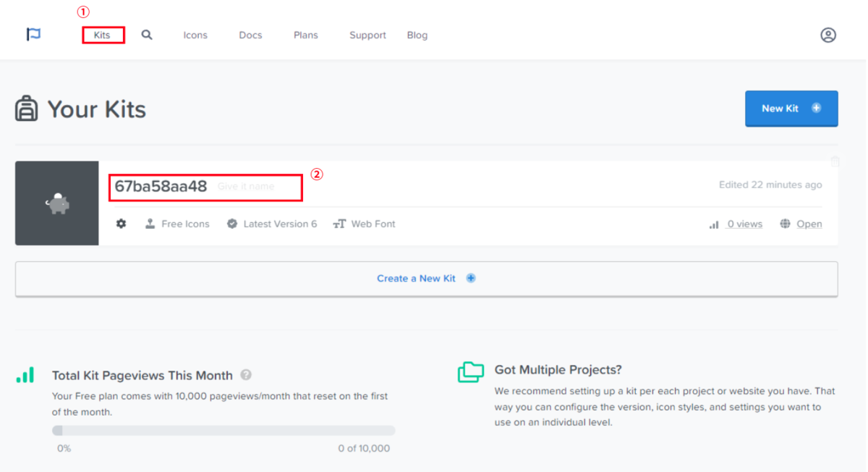Open Support from the top navigation
The width and height of the screenshot is (868, 472).
(367, 35)
